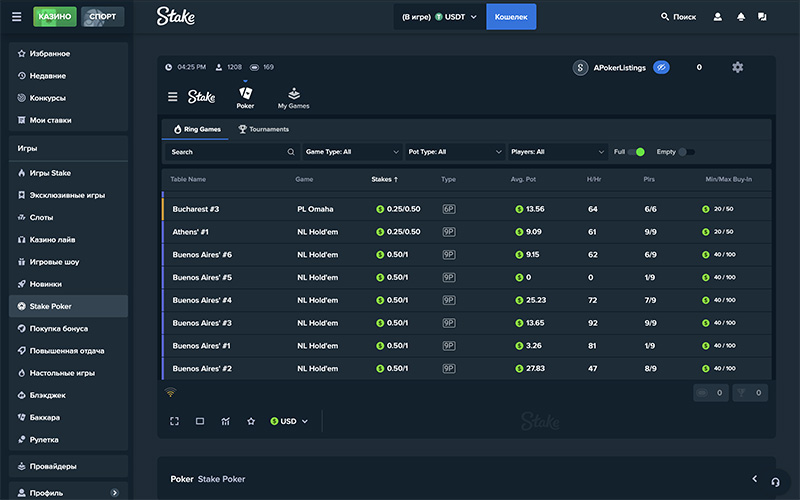Select the Ring Games tab
This screenshot has width=800, height=500.
[197, 129]
